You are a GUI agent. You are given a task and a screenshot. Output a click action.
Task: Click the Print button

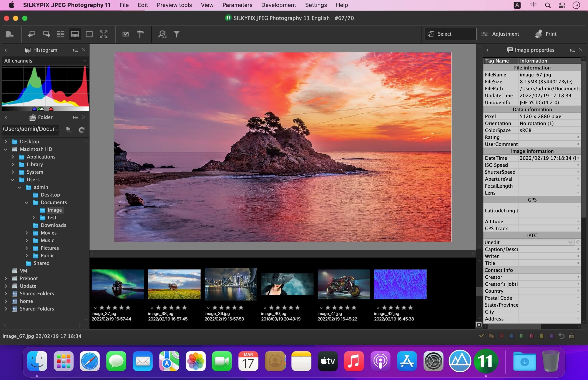[x=546, y=34]
